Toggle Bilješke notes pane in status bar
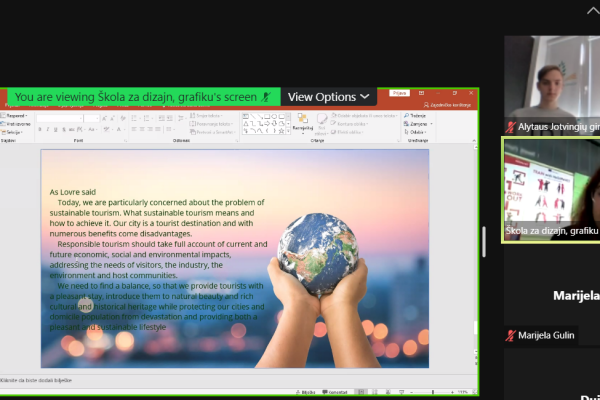Image resolution: width=600 pixels, height=400 pixels. click(305, 392)
